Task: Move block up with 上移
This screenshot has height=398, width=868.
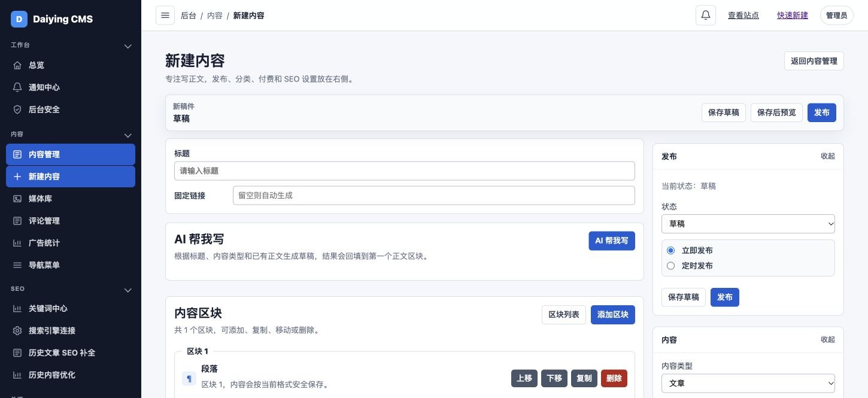Action: 524,378
